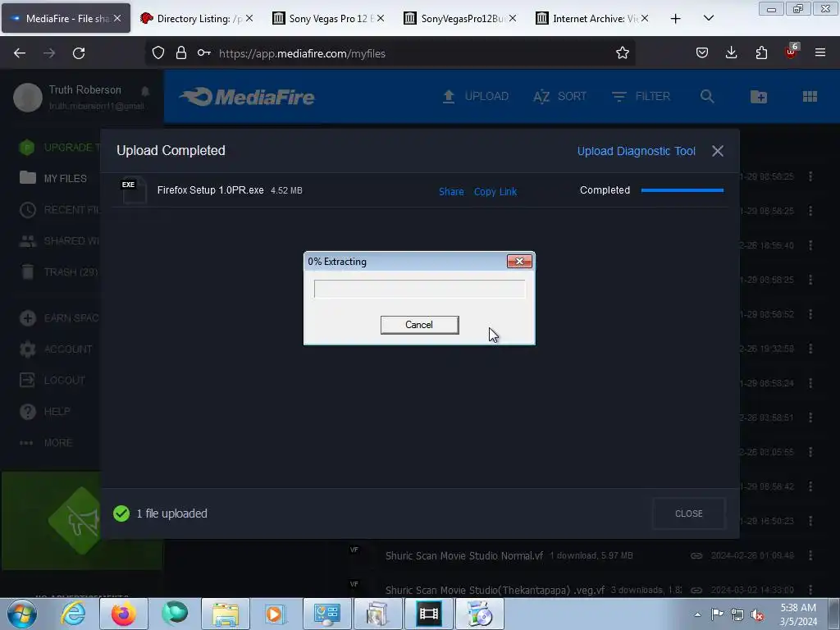Switch to the SonyVegasPro12Bu tab
This screenshot has height=630, width=840.
click(x=461, y=18)
